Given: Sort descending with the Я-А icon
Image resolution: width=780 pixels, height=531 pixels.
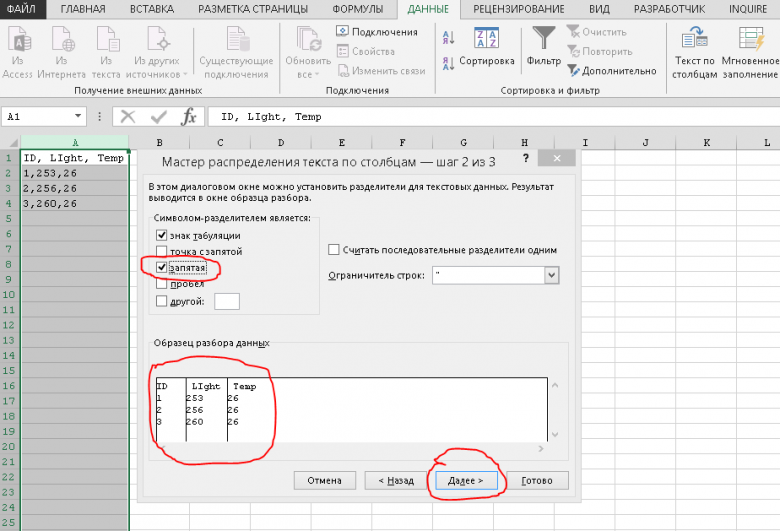Looking at the screenshot, I should point(448,64).
